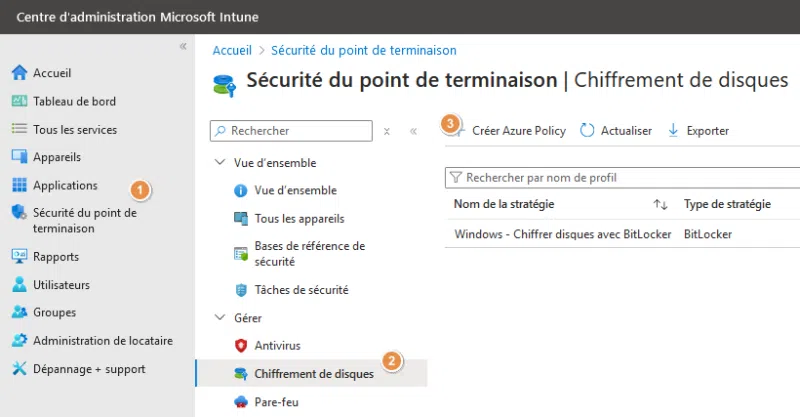Click the Appareils devices icon

[18, 157]
